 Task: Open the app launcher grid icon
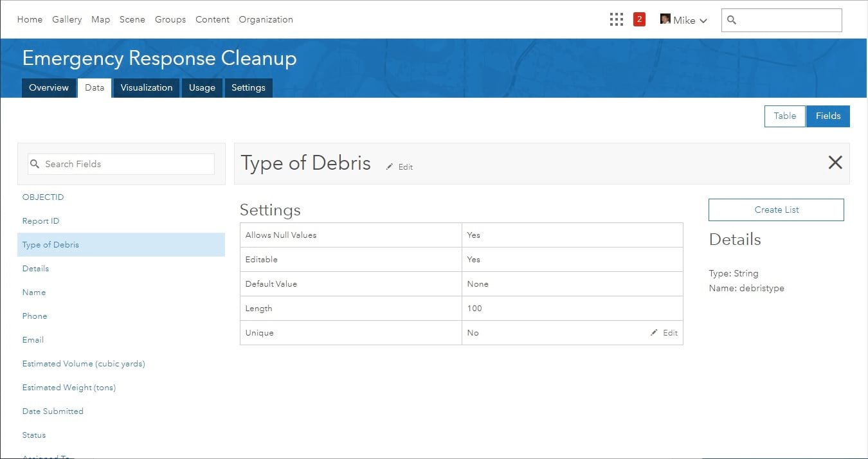(616, 20)
